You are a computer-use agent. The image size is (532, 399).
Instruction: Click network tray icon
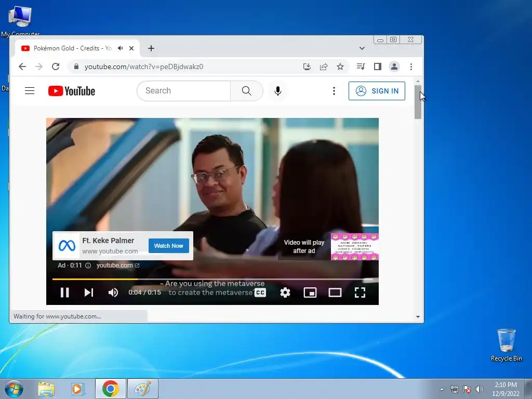[454, 389]
